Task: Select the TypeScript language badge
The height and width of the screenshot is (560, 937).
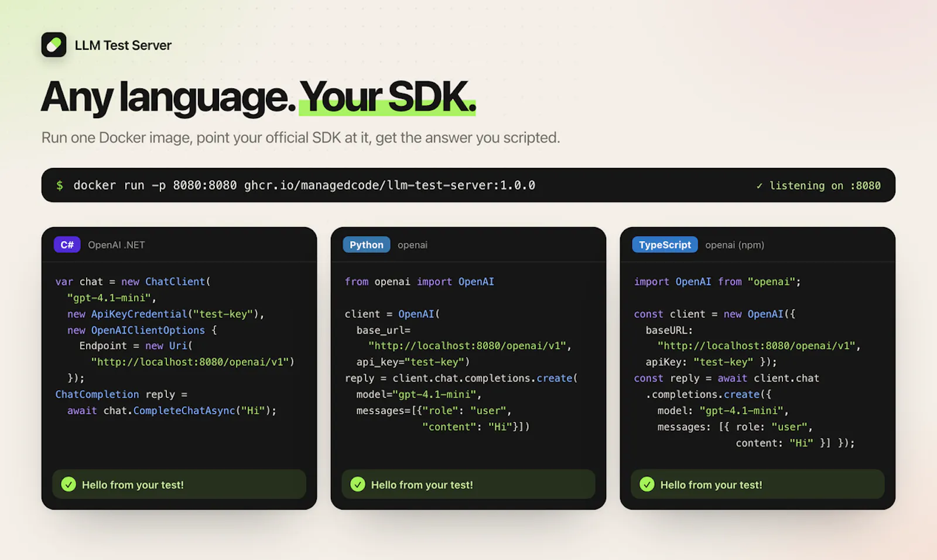Action: [x=665, y=245]
